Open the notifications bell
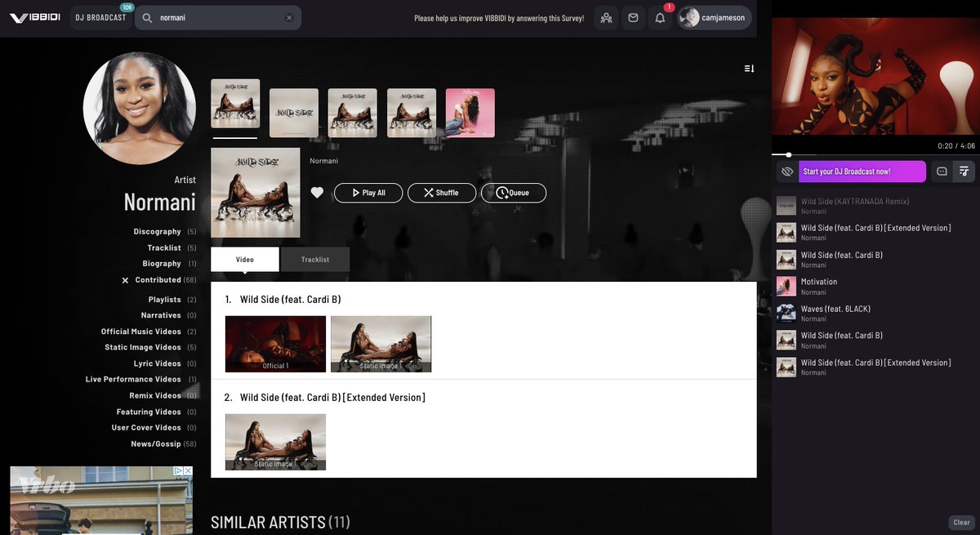 pos(660,17)
